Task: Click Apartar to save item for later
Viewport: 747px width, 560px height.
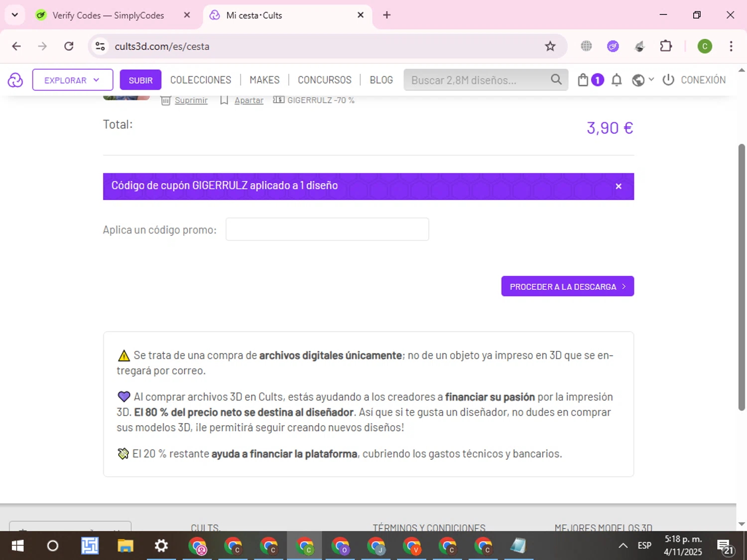Action: [249, 100]
